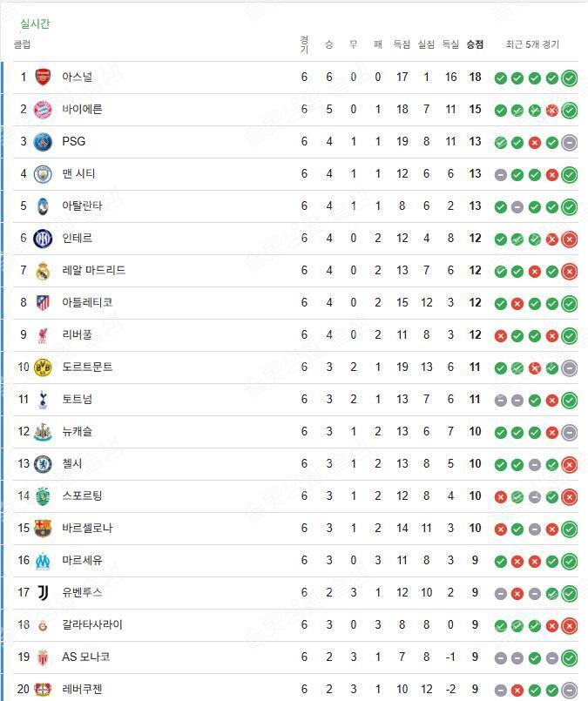Open the 토트넘 team page
Image resolution: width=588 pixels, height=701 pixels.
click(x=77, y=400)
